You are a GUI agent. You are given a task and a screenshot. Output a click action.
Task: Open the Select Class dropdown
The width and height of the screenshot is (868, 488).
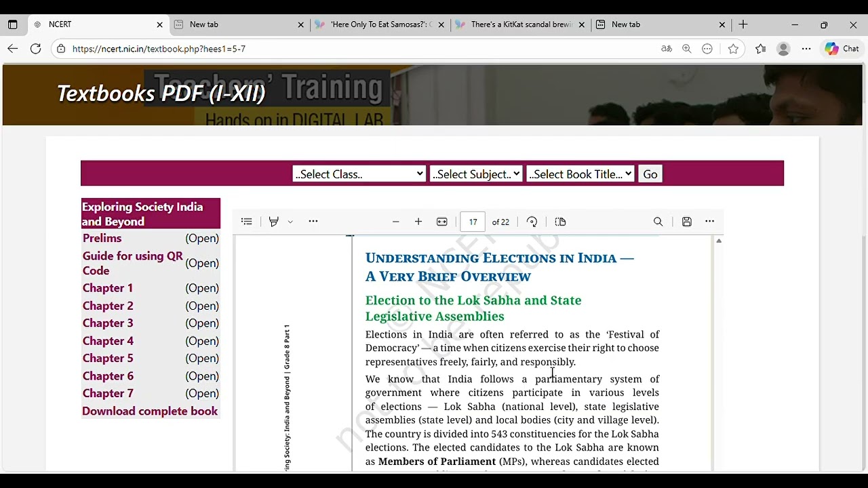point(359,174)
